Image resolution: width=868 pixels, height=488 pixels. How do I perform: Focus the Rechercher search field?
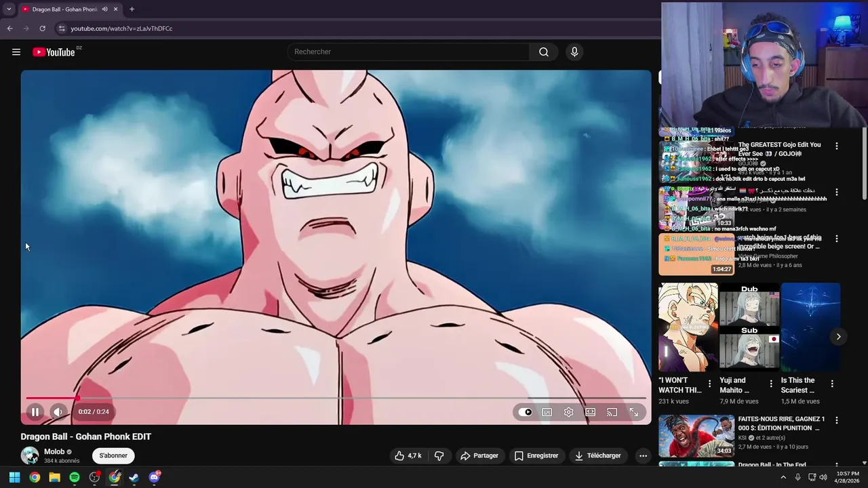click(x=409, y=52)
